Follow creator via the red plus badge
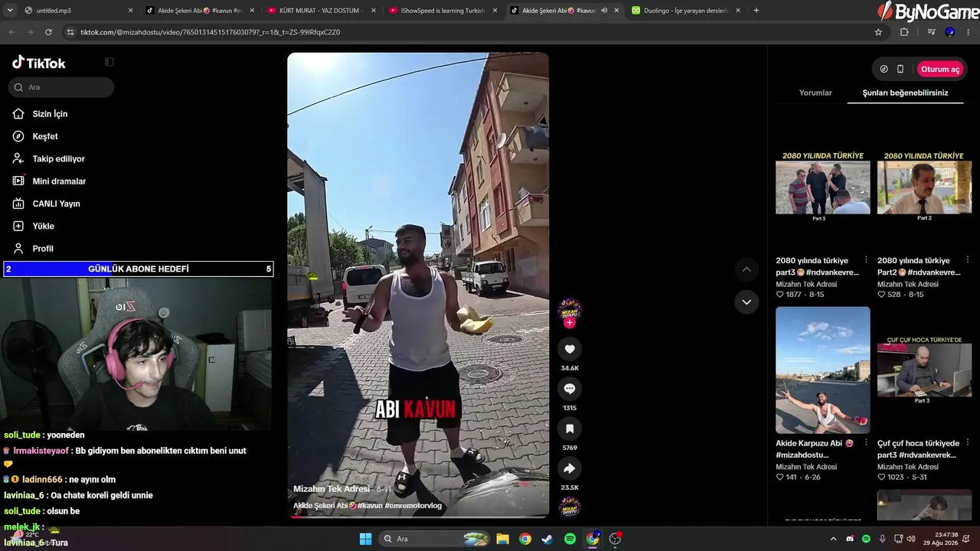The image size is (980, 551). [x=570, y=323]
